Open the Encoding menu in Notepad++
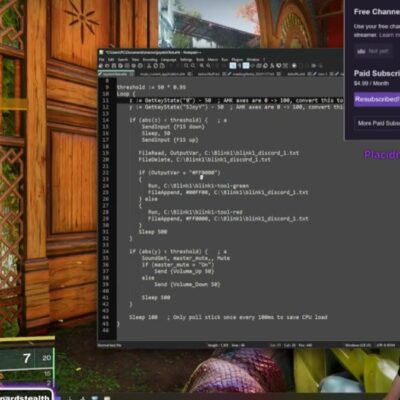Image resolution: width=400 pixels, height=400 pixels. coord(150,60)
